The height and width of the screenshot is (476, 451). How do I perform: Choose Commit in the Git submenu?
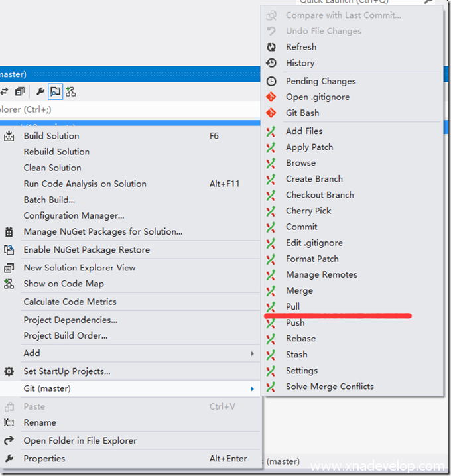(301, 227)
